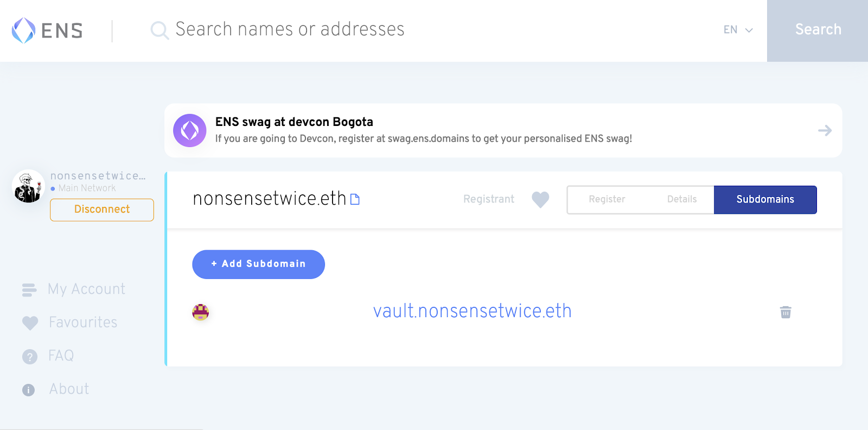Switch to the Register tab
Image resolution: width=868 pixels, height=430 pixels.
[607, 199]
